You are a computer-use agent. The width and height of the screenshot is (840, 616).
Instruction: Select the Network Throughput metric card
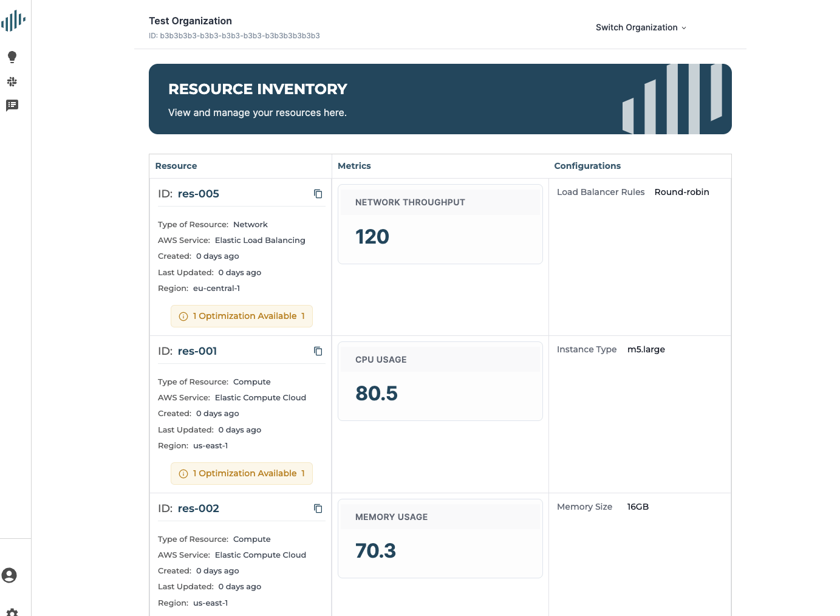pyautogui.click(x=440, y=224)
